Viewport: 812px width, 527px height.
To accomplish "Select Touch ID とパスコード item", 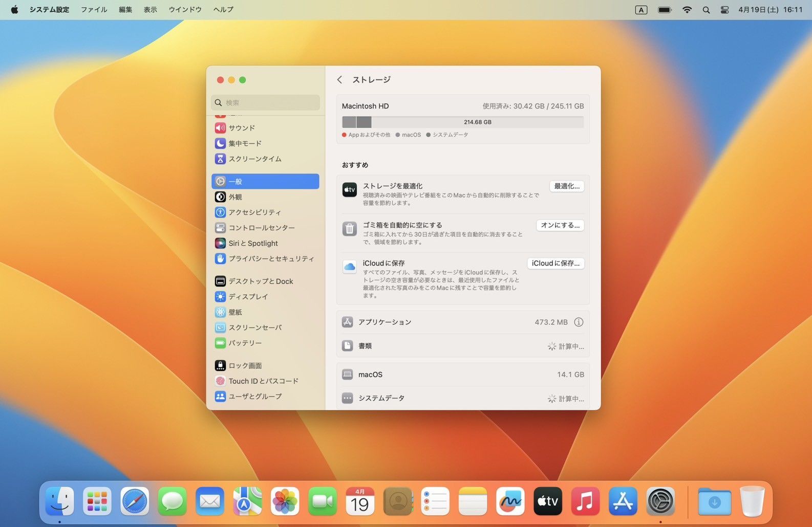I will click(265, 381).
